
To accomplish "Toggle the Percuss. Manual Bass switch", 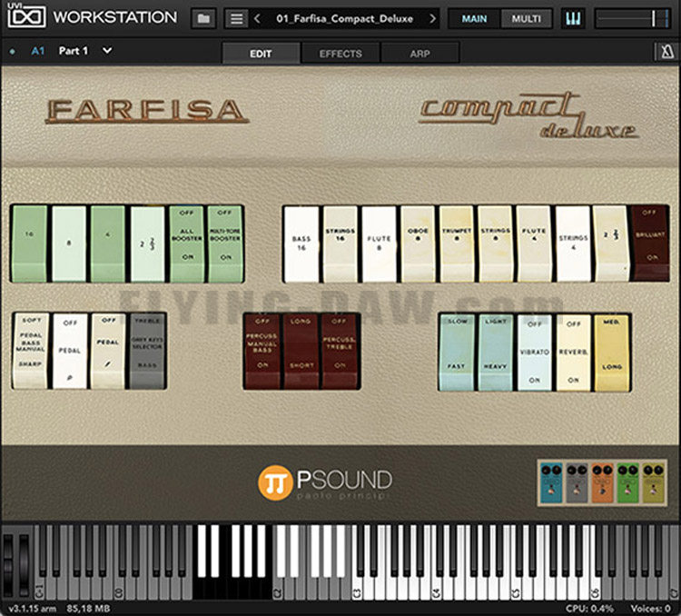I will coord(262,352).
